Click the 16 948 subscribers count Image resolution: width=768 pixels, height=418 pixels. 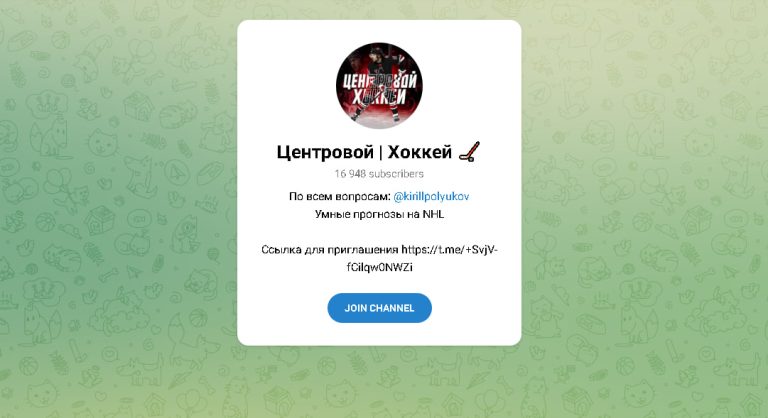[x=379, y=173]
